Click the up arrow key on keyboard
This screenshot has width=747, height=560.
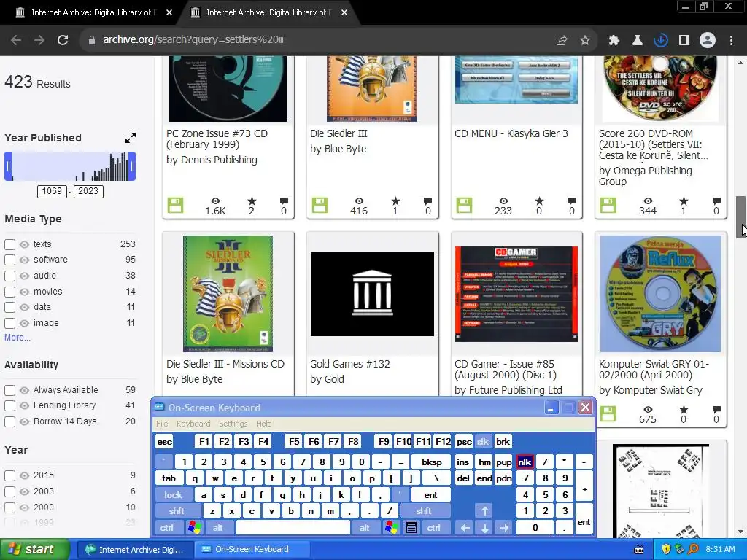point(485,511)
